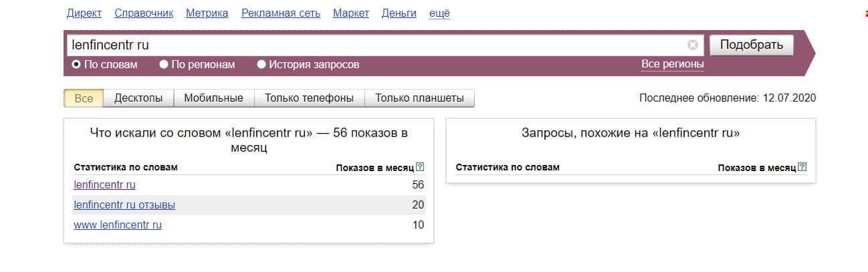Switch to the 'Только телефоны' tab
Image resolution: width=868 pixels, height=272 pixels.
click(309, 98)
